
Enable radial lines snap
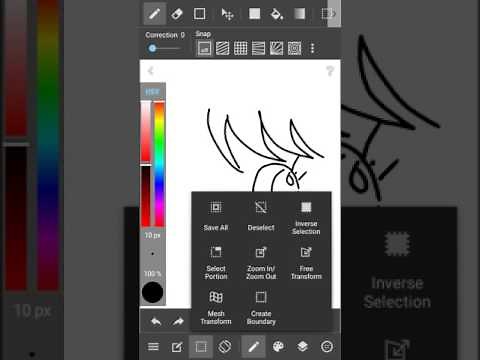click(276, 49)
